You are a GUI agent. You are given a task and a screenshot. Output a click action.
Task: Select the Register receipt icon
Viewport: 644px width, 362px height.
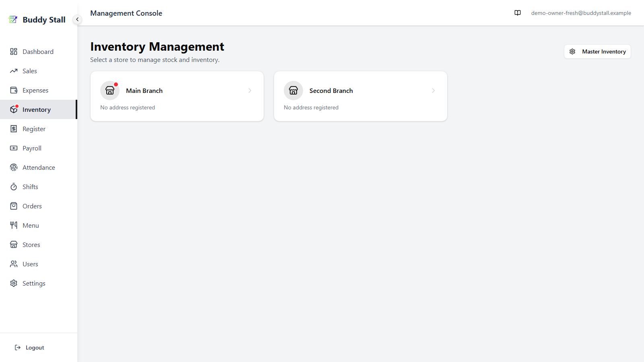(x=14, y=129)
